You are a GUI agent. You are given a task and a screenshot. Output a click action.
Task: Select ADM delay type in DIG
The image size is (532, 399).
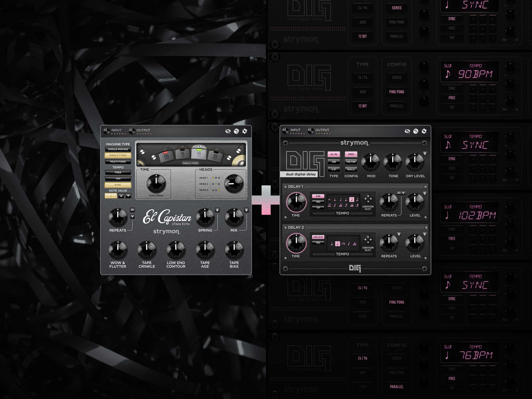[334, 162]
